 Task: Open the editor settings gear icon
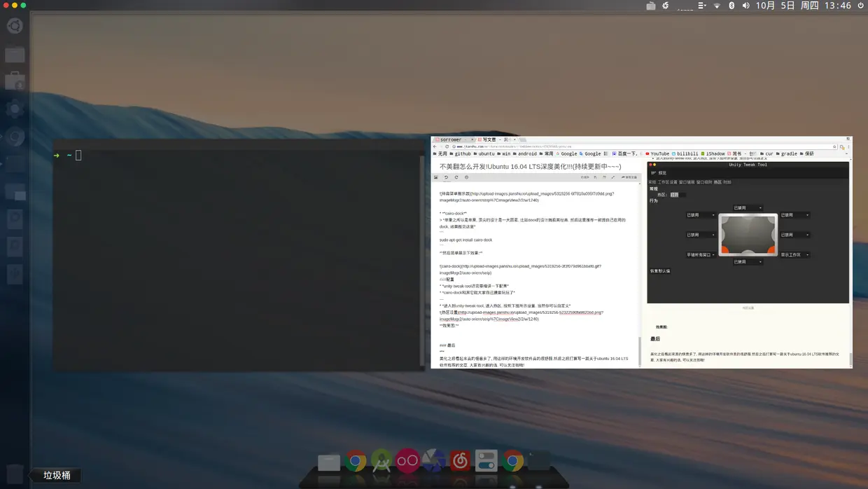pyautogui.click(x=466, y=177)
